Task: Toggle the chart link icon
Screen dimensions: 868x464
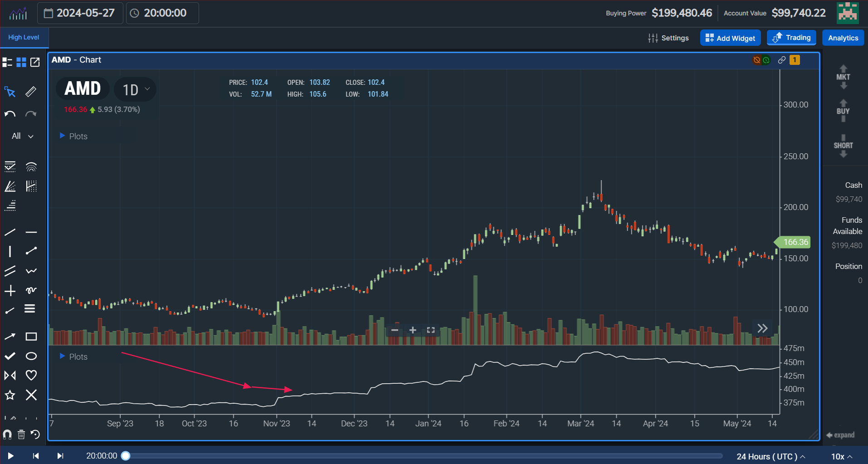Action: click(x=781, y=59)
